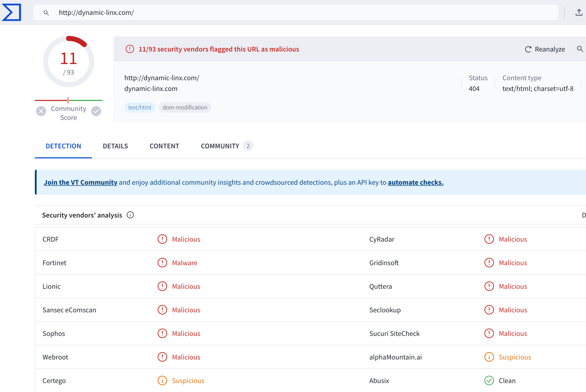Click the Content type value text/html; charset=utf-8

[x=538, y=89]
